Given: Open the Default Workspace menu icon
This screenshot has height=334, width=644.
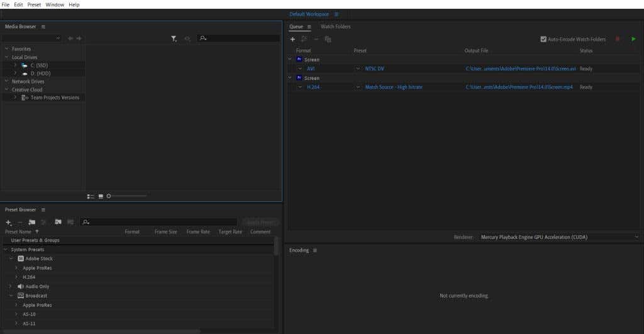Looking at the screenshot, I should (x=336, y=14).
